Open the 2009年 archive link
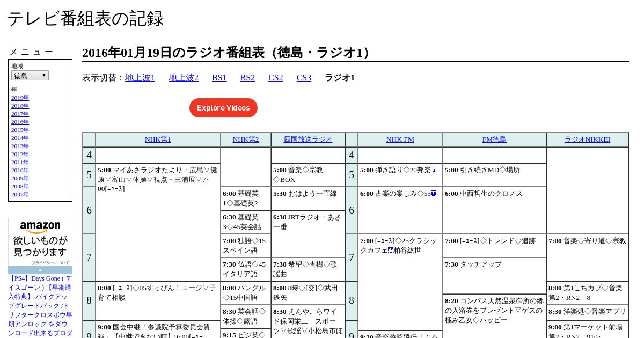 coord(20,179)
